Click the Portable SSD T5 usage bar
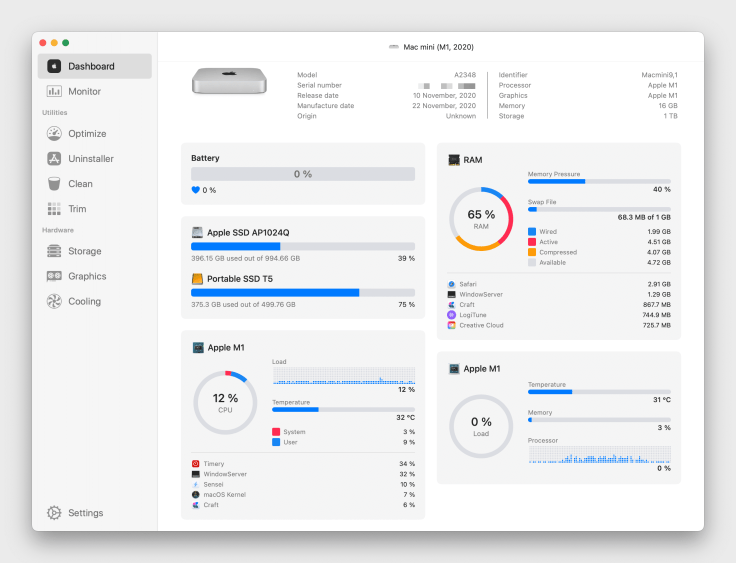The image size is (736, 563). tap(303, 293)
